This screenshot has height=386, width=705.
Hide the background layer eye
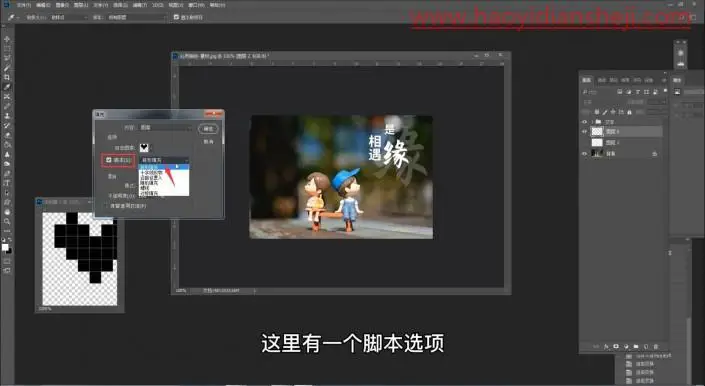585,154
